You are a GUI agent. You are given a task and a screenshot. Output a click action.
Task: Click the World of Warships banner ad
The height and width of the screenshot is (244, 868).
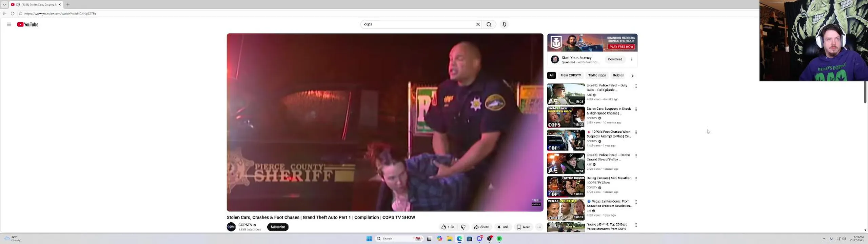click(592, 43)
